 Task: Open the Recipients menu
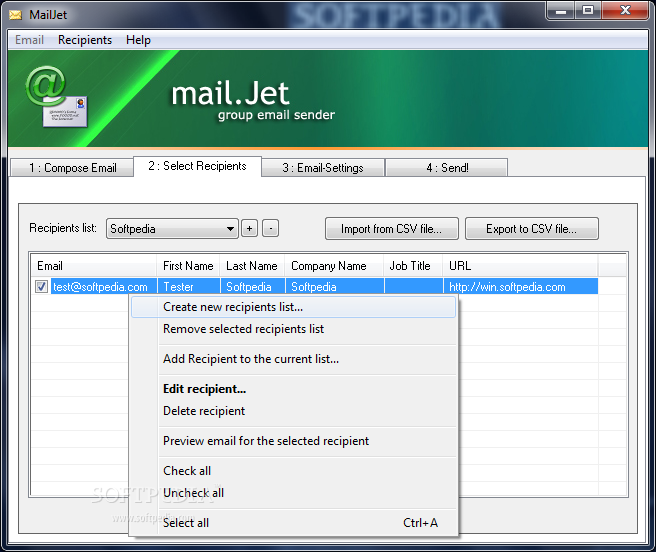(85, 40)
